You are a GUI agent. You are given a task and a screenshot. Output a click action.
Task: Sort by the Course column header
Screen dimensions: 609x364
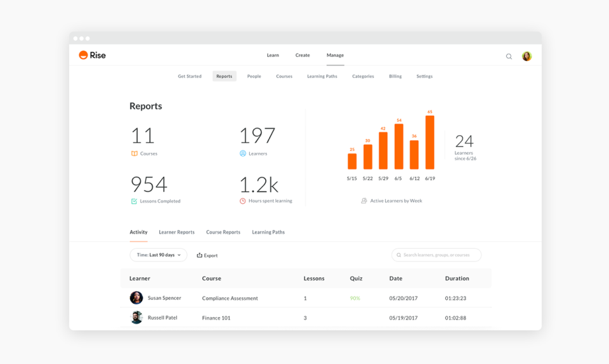click(212, 278)
